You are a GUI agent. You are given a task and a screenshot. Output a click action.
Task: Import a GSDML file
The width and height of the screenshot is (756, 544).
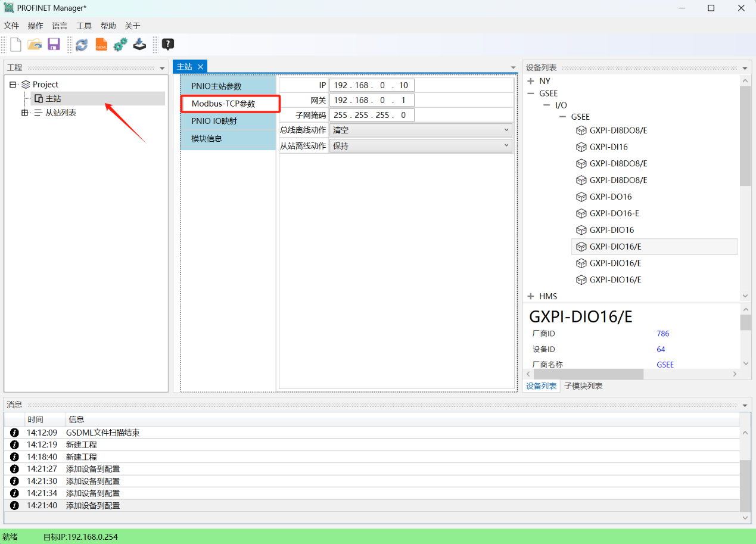(x=101, y=44)
